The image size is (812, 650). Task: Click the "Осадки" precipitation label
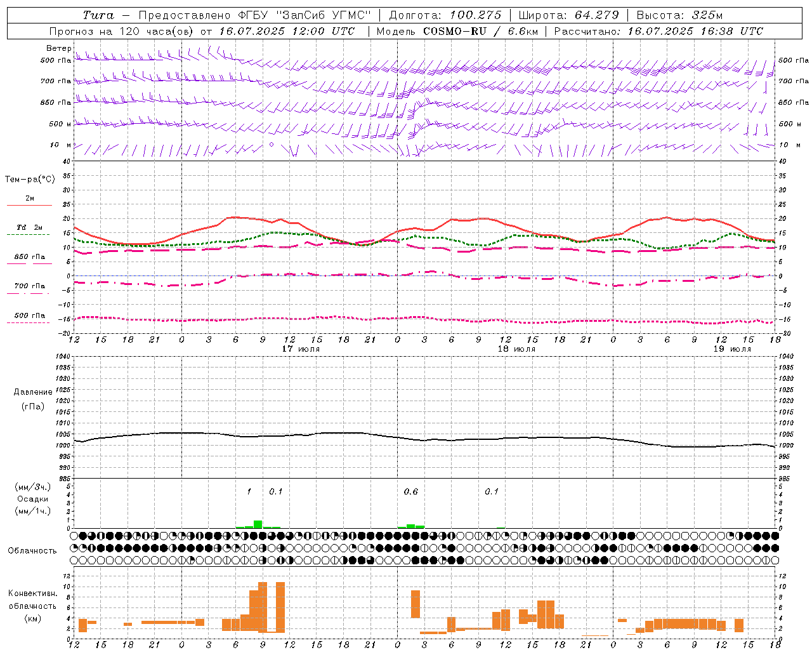[x=32, y=499]
